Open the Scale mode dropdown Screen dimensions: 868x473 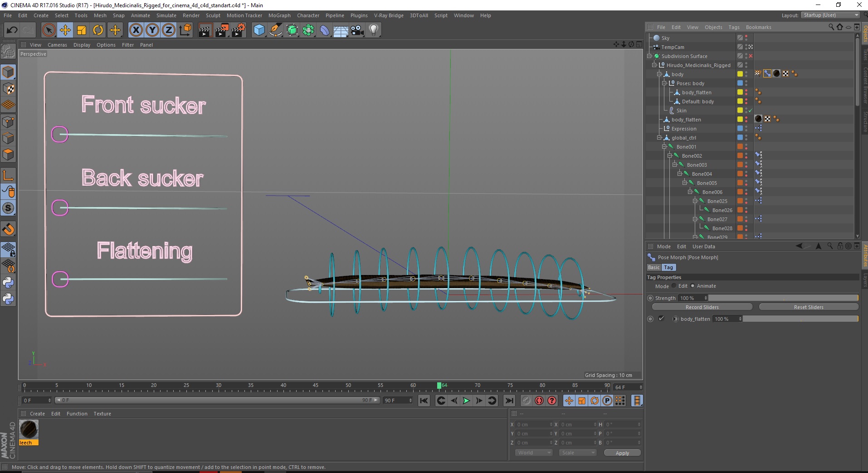click(577, 453)
